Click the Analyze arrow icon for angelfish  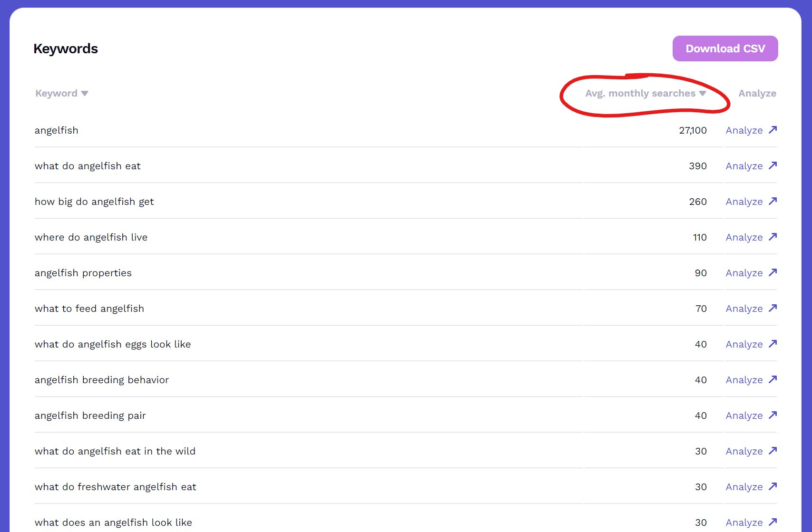point(773,129)
